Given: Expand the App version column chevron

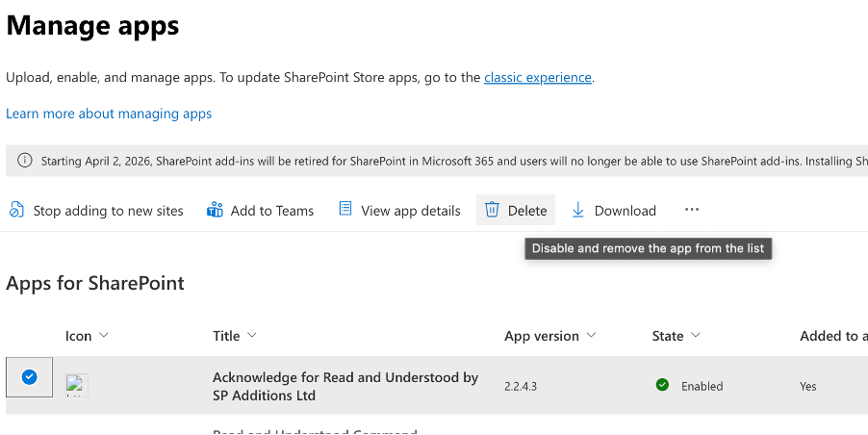Looking at the screenshot, I should [591, 335].
